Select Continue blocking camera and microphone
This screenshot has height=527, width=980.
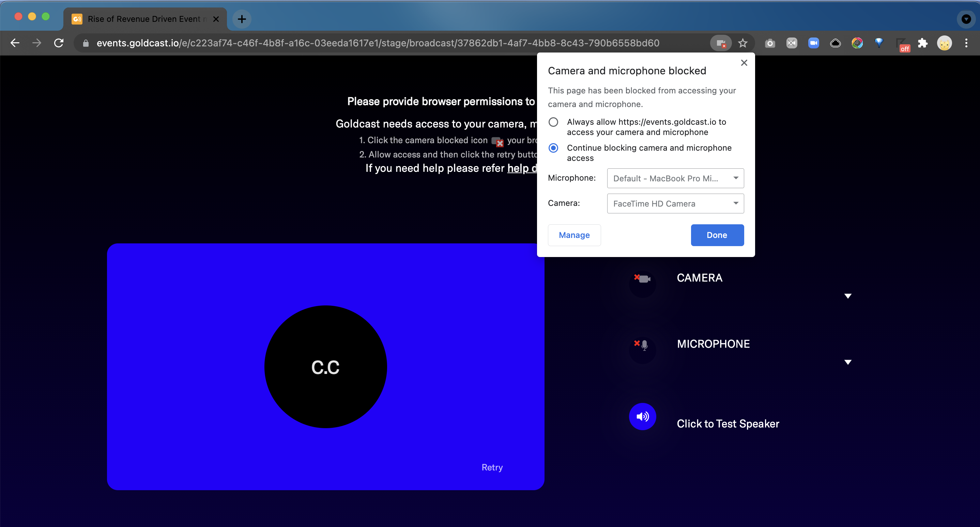[553, 148]
